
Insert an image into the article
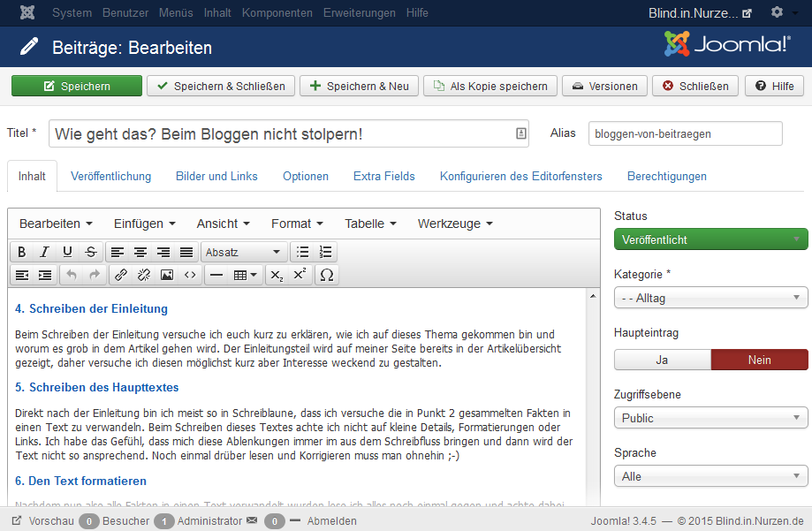pyautogui.click(x=167, y=275)
